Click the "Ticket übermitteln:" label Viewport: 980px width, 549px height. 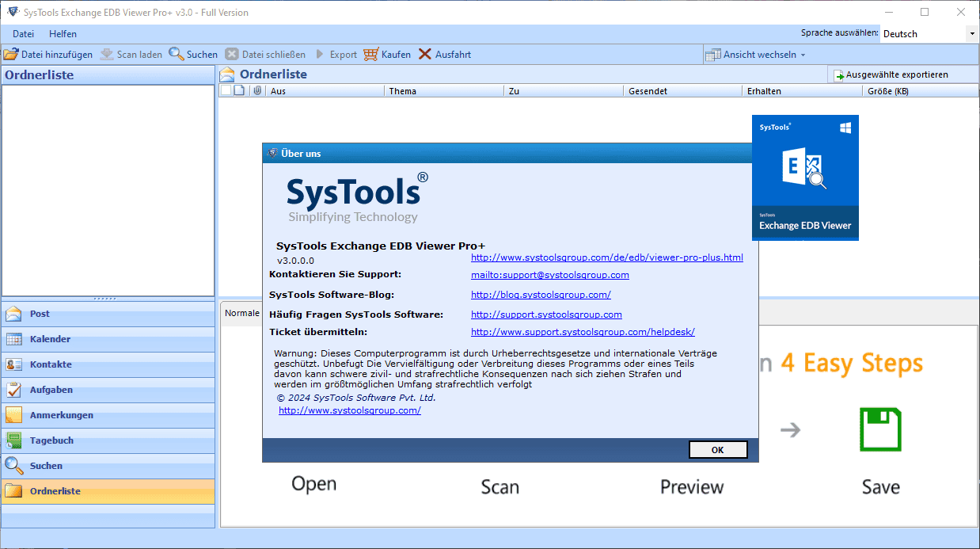click(x=318, y=332)
